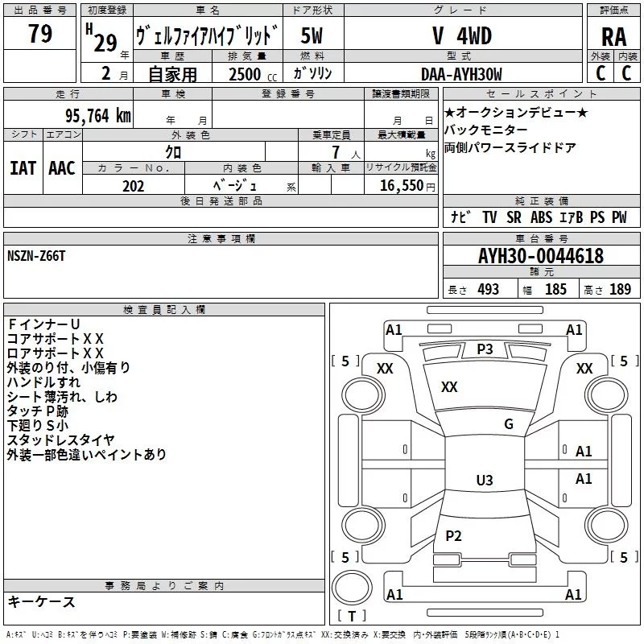644x644 pixels.
Task: Select equipment "エアB"
Action: (572, 217)
